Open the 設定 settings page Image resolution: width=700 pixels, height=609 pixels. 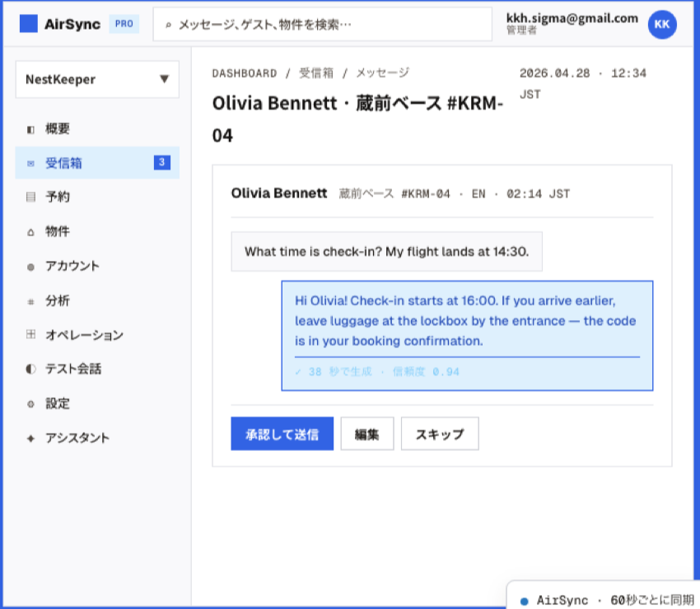tap(97, 403)
